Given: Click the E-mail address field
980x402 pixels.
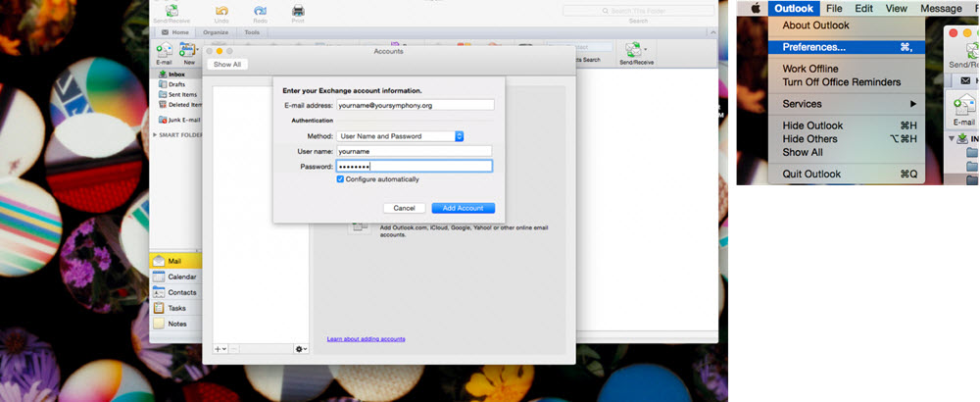Looking at the screenshot, I should coord(415,105).
